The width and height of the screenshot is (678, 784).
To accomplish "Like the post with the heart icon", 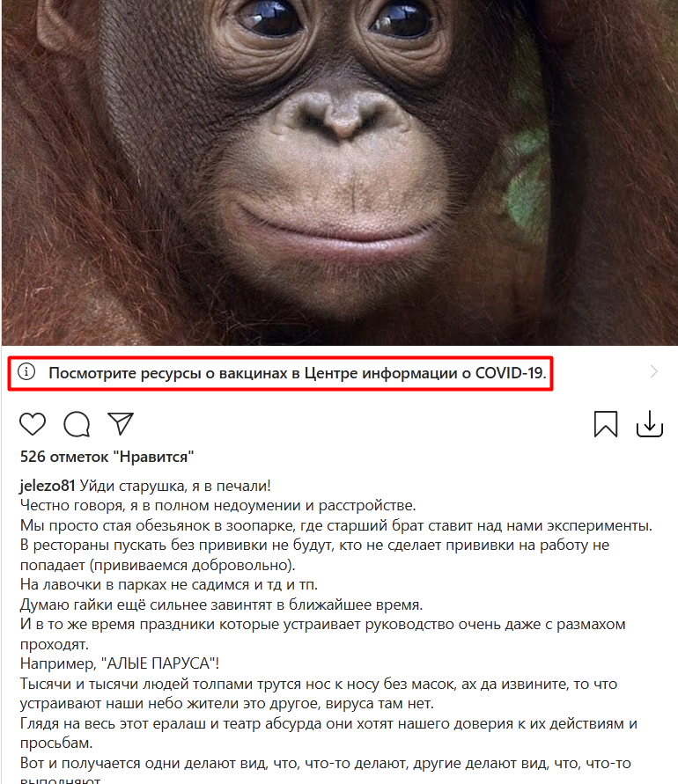I will [x=33, y=424].
